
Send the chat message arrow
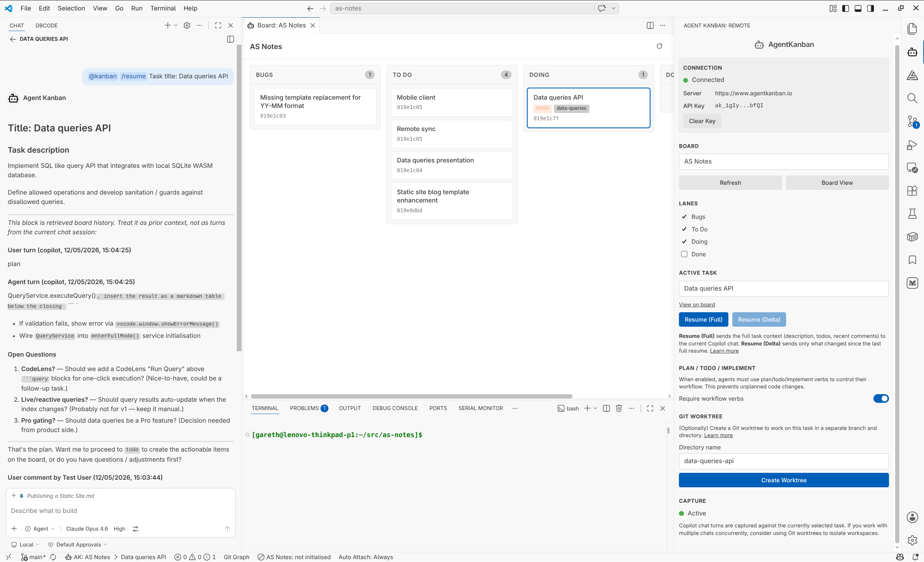coord(227,529)
